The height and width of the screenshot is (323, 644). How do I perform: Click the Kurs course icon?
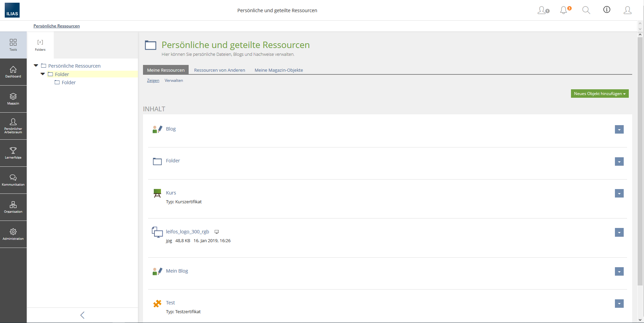[157, 193]
